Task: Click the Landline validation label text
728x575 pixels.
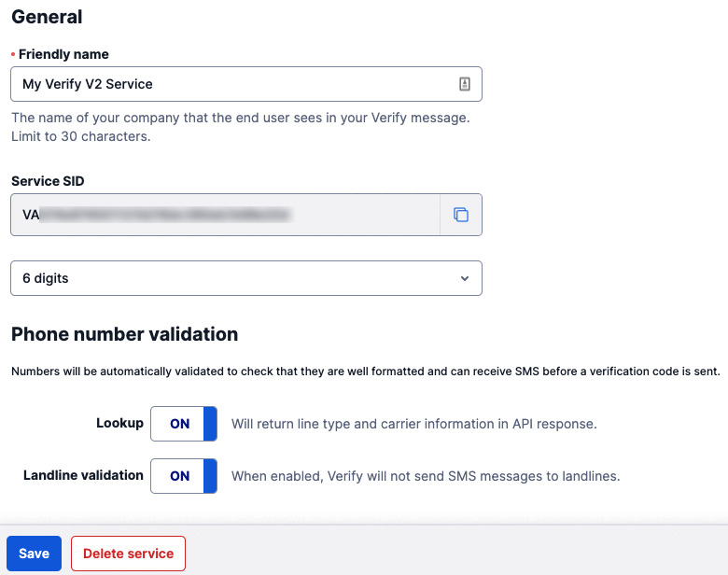Action: click(x=83, y=475)
